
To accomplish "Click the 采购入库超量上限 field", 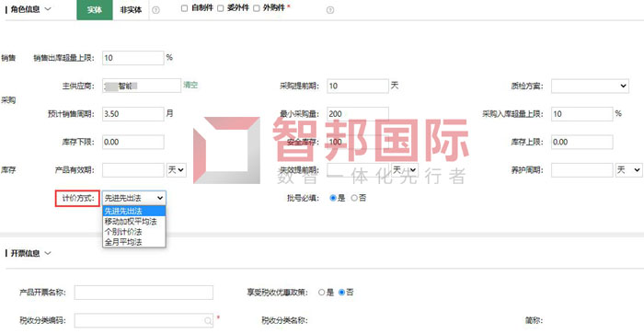I will click(x=582, y=114).
